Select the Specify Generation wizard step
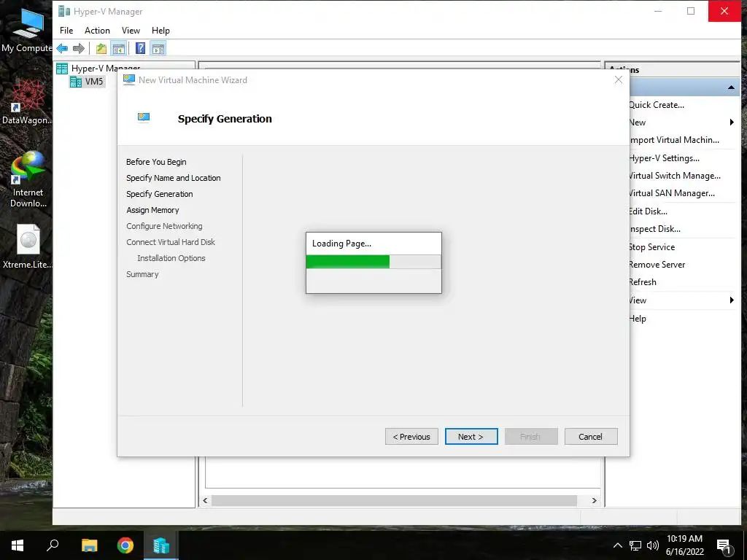 click(160, 194)
